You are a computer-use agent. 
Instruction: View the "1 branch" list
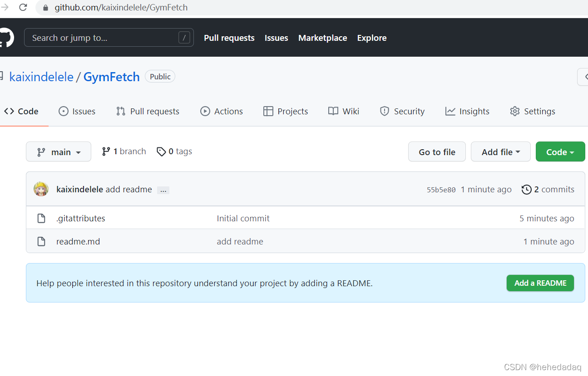pyautogui.click(x=124, y=151)
